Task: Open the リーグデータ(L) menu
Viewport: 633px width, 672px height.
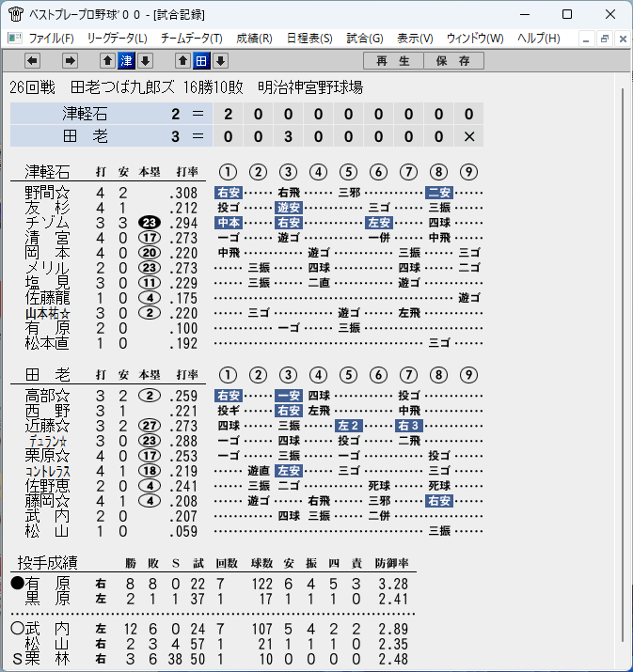Action: (117, 39)
